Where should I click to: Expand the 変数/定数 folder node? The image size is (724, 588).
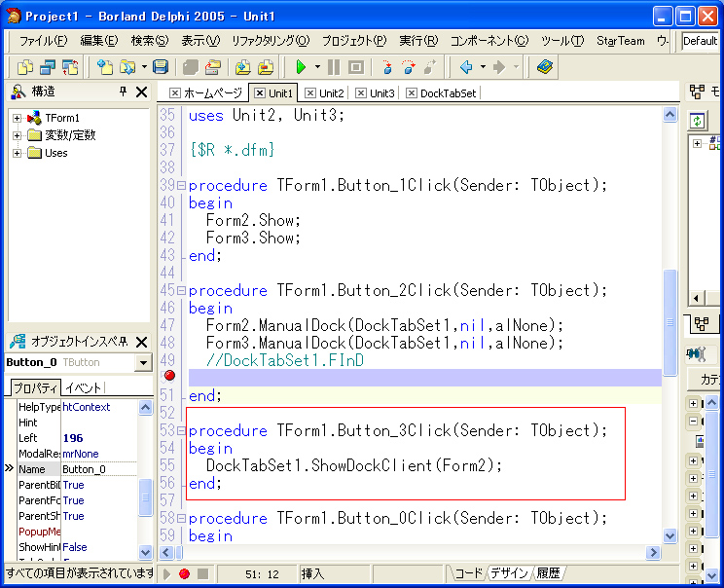coord(18,135)
